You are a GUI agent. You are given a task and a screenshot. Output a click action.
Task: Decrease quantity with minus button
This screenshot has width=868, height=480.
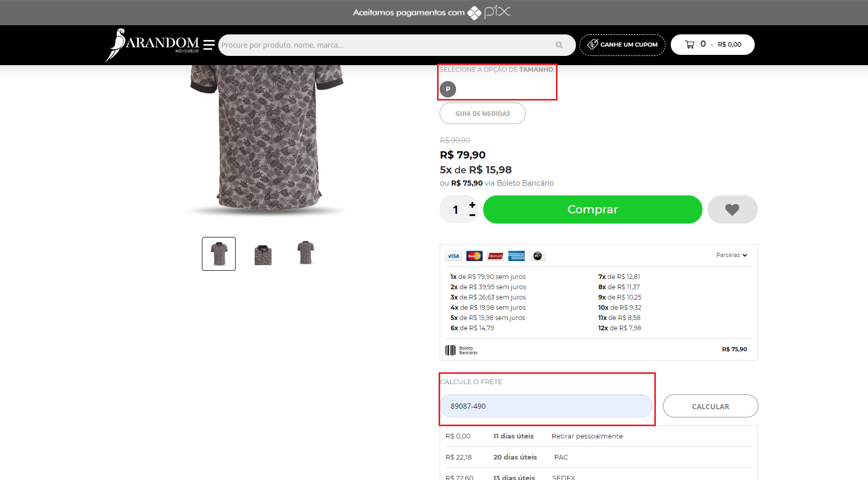tap(472, 215)
